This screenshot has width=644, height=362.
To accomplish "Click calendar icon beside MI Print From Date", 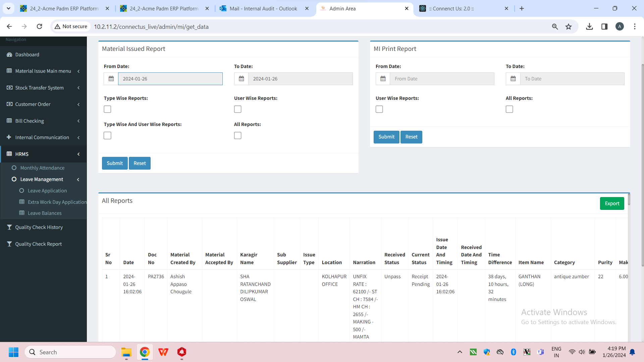I will pos(383,79).
